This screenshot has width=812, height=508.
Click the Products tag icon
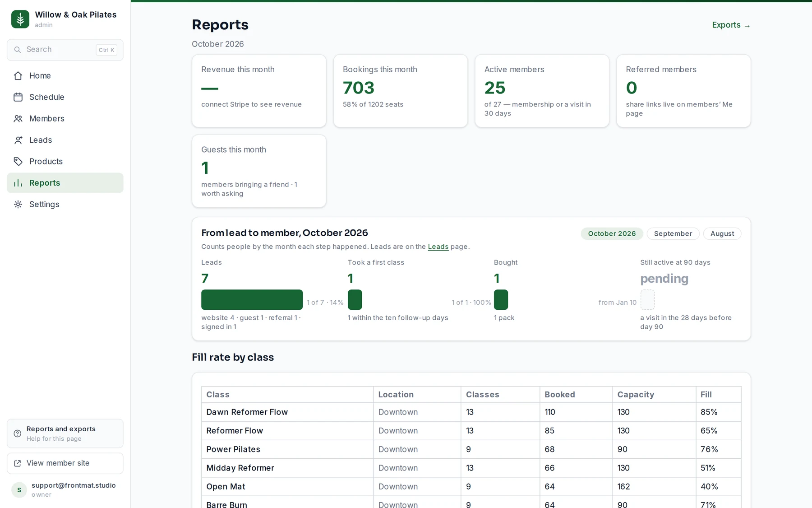coord(18,162)
